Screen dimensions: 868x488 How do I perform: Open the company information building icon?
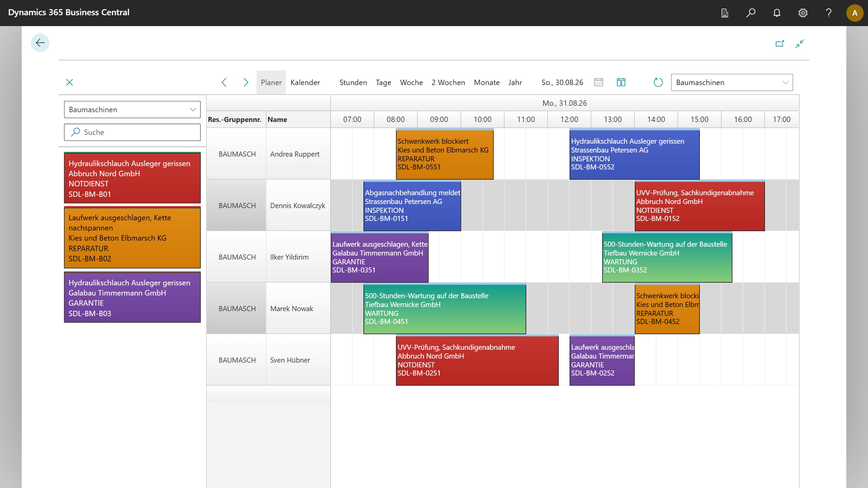coord(725,13)
